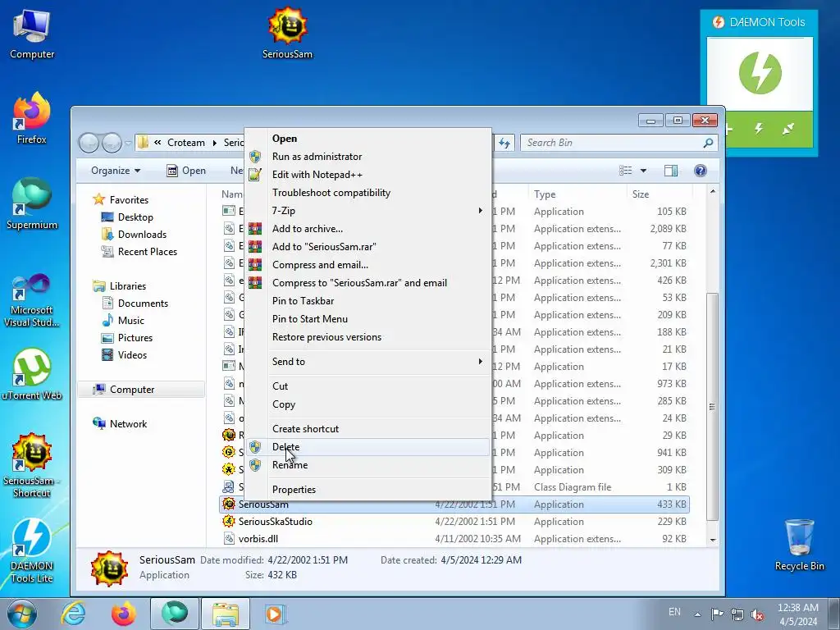Screen dimensions: 840x630
Task: Click the search magnifier icon
Action: (708, 143)
